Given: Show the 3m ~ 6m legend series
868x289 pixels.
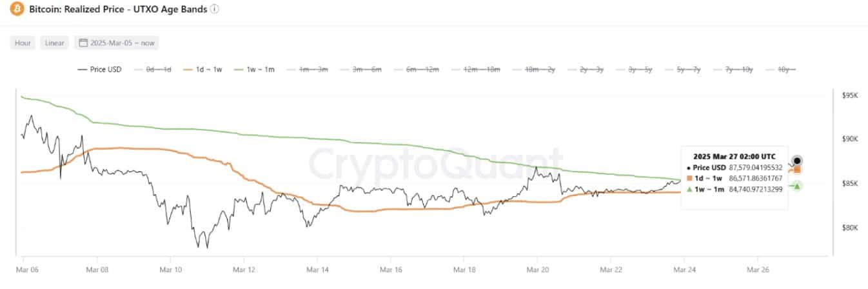Looking at the screenshot, I should (363, 69).
